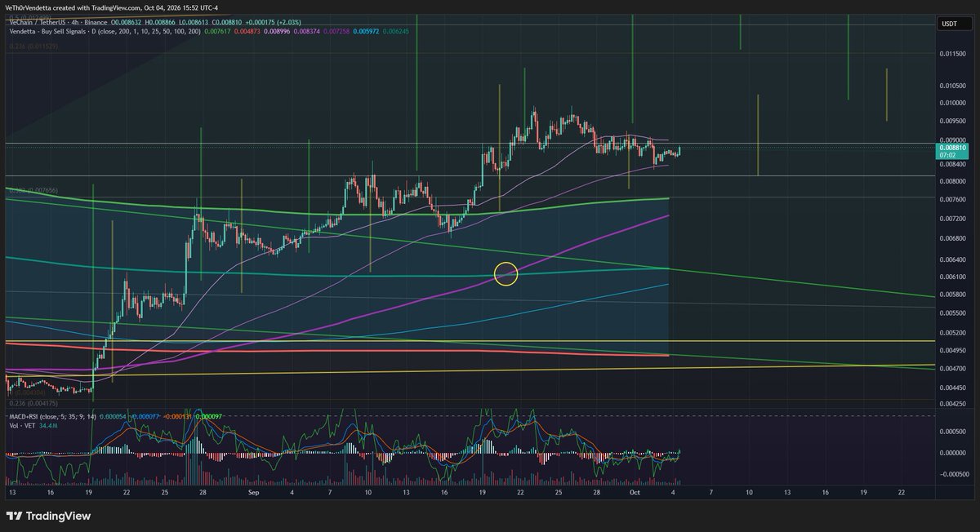Click the 0.004950 price axis label
980x532 pixels.
(951, 350)
